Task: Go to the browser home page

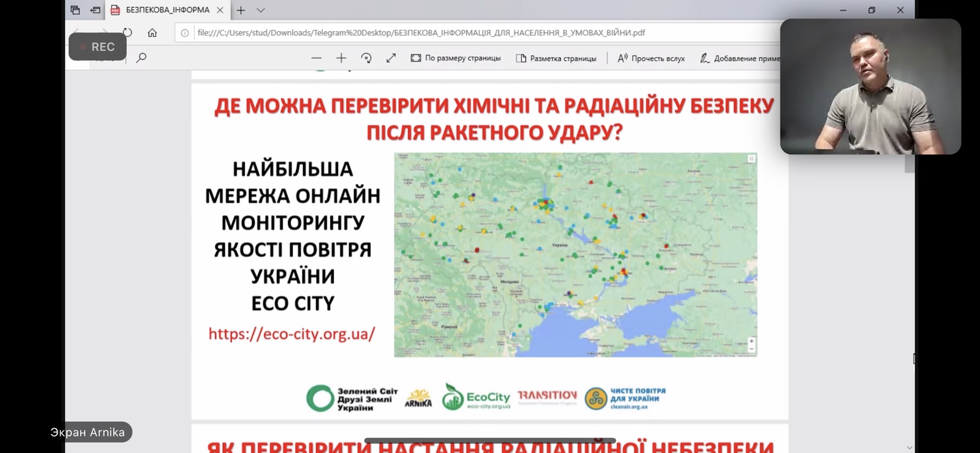Action: tap(152, 32)
